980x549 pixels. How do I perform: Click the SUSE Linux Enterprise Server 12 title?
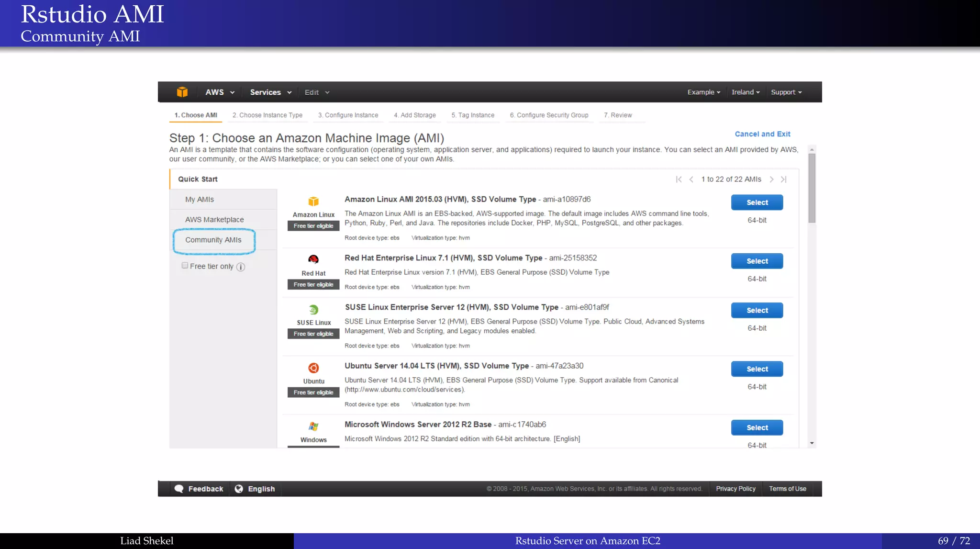[x=452, y=307]
